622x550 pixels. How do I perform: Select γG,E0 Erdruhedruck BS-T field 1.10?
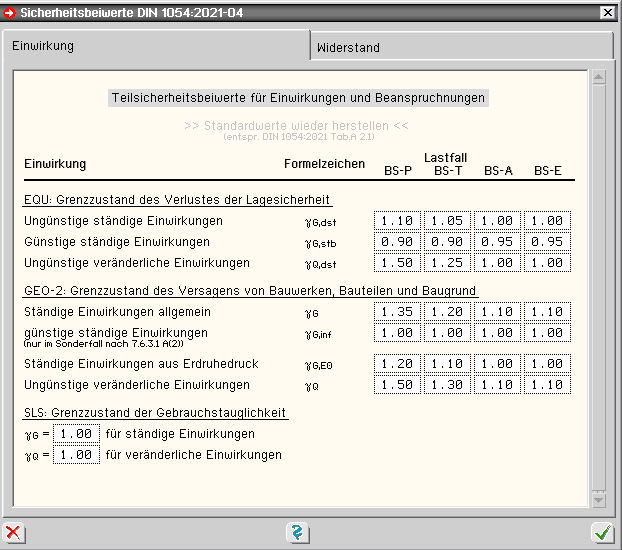click(x=447, y=364)
